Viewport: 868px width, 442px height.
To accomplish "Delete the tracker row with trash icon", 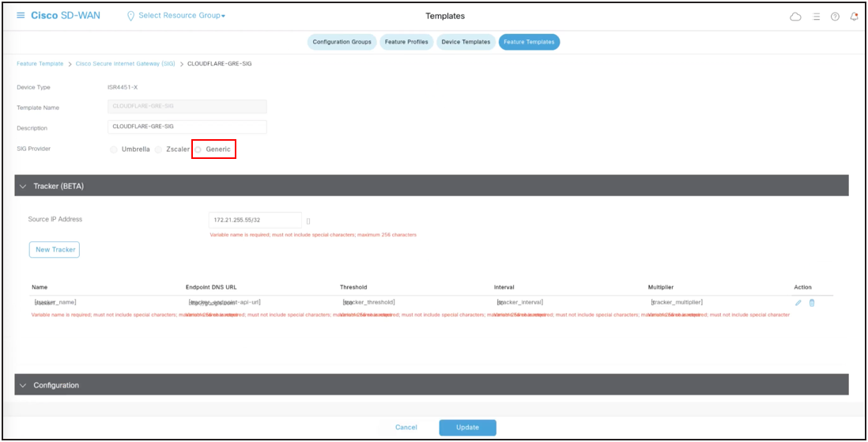I will pos(812,303).
